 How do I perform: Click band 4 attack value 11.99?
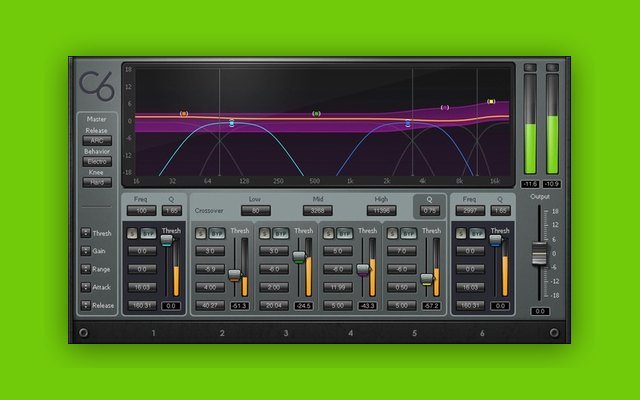(x=338, y=287)
